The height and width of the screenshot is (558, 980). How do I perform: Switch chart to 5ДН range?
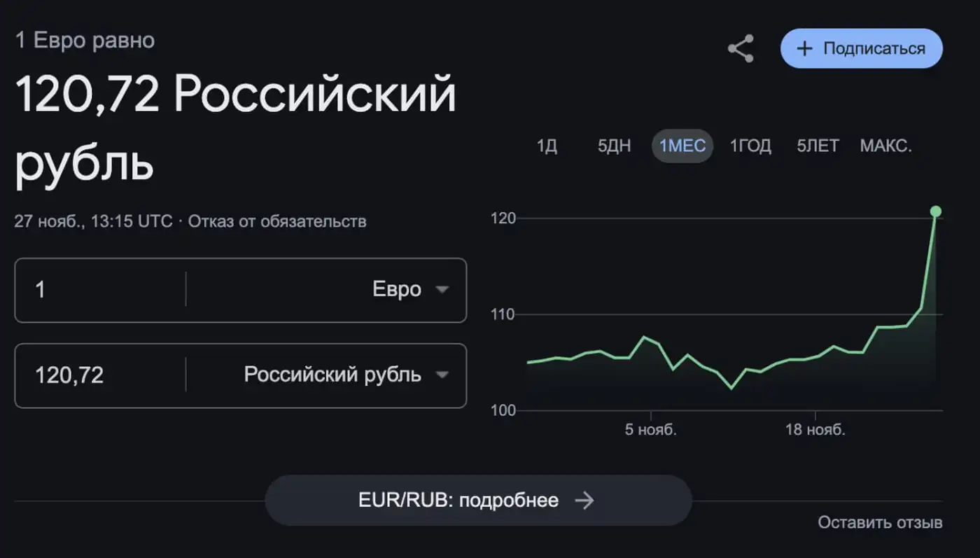point(614,146)
